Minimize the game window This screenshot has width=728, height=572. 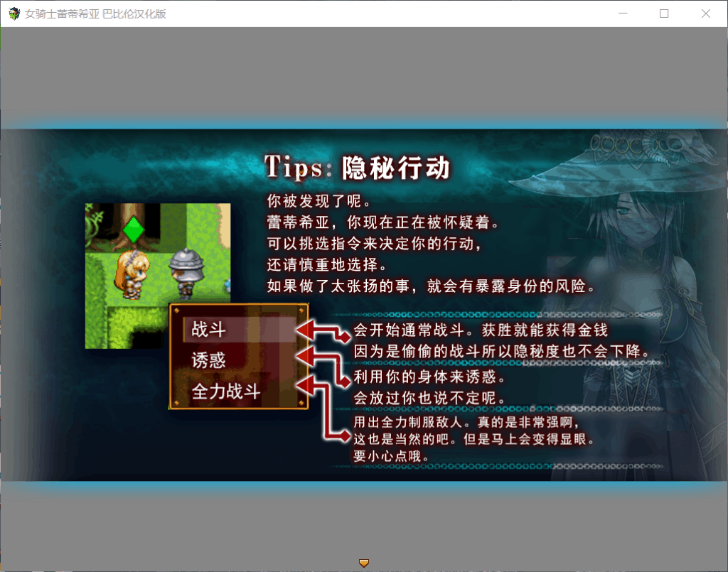(623, 14)
